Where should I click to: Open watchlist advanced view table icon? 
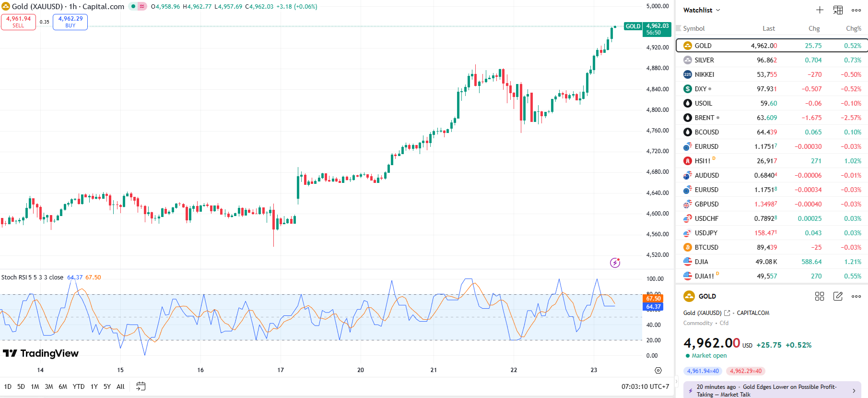(x=838, y=10)
